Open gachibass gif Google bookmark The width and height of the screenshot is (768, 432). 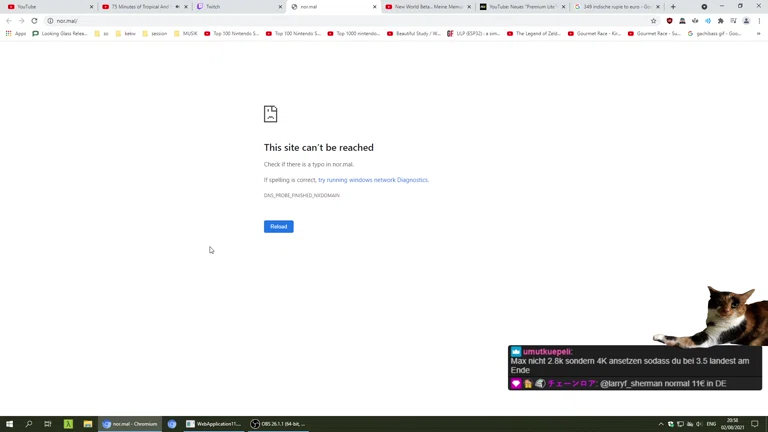click(714, 34)
